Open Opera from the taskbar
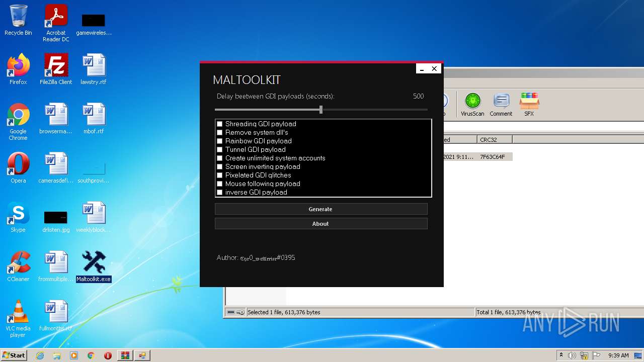Screen dimensions: 644x362 pyautogui.click(x=108, y=355)
